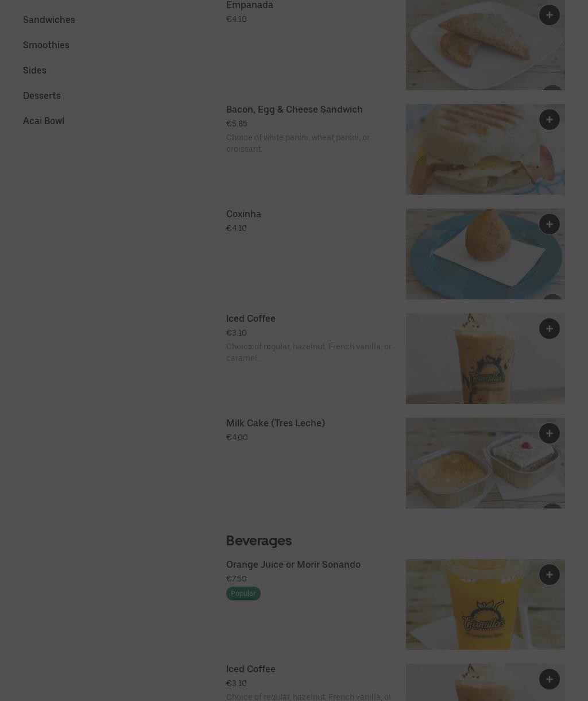Screen dimensions: 588x701
Task: View Milk Cake photo thumbnail
Action: 485,463
